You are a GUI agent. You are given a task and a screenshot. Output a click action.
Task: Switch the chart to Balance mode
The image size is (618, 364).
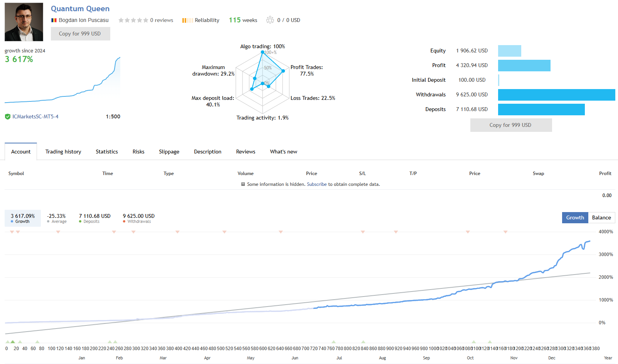(x=601, y=217)
